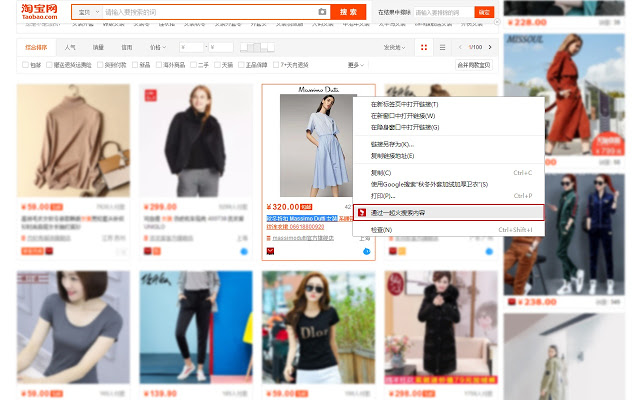Tick the 7+ day returns checkbox
Screen dimensions: 640x400
[276, 65]
